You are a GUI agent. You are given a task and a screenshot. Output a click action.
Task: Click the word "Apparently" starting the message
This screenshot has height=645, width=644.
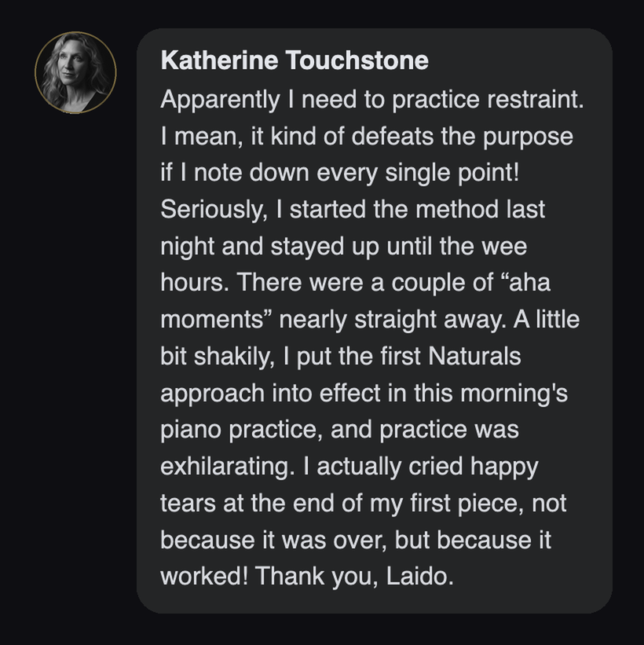click(220, 100)
